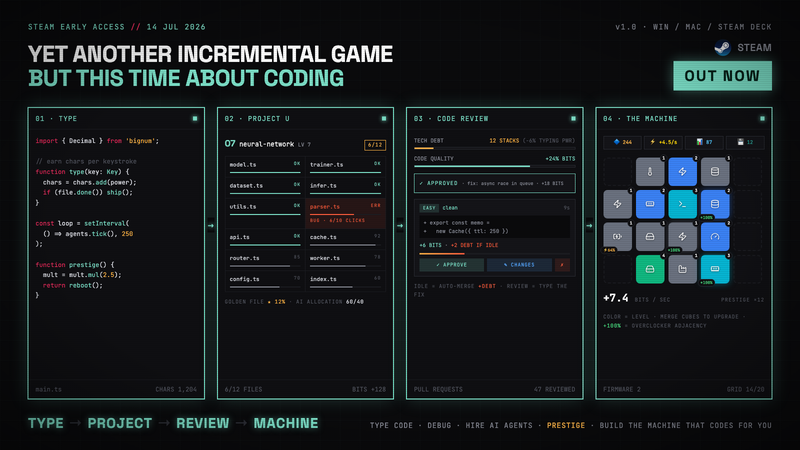Open the trainer.ts file
The width and height of the screenshot is (800, 450).
tap(345, 166)
